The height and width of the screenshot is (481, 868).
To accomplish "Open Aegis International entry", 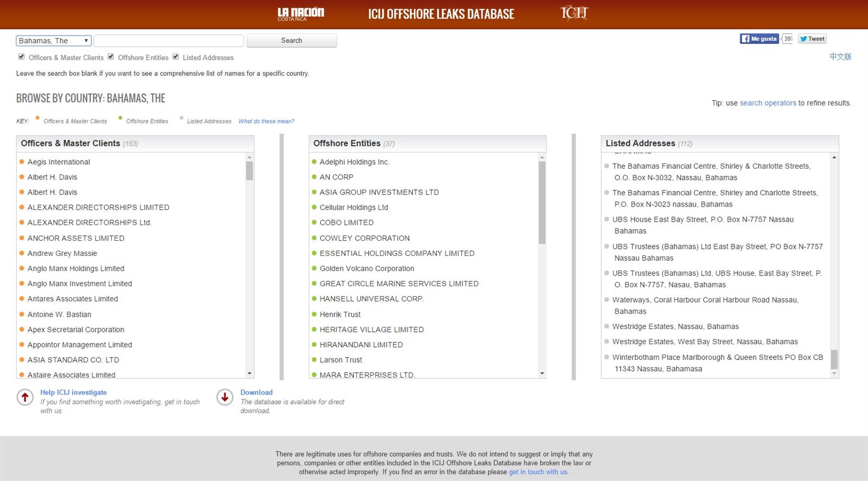I will click(x=59, y=162).
